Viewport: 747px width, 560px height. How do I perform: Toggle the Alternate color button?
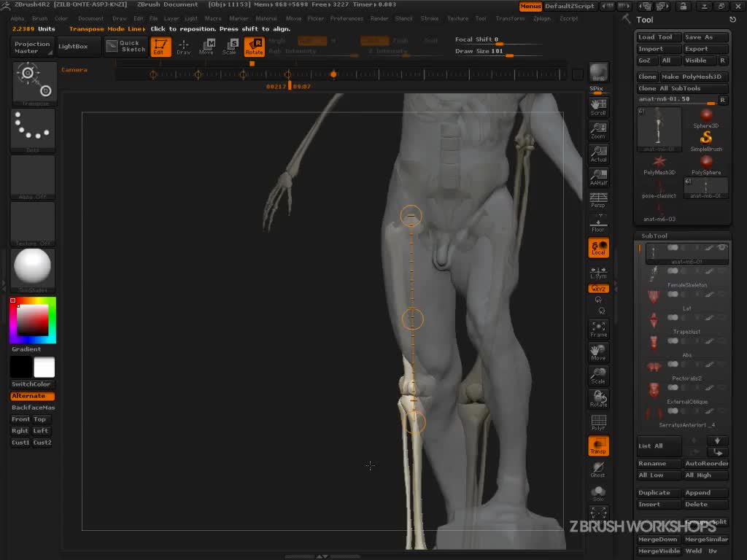tap(32, 396)
